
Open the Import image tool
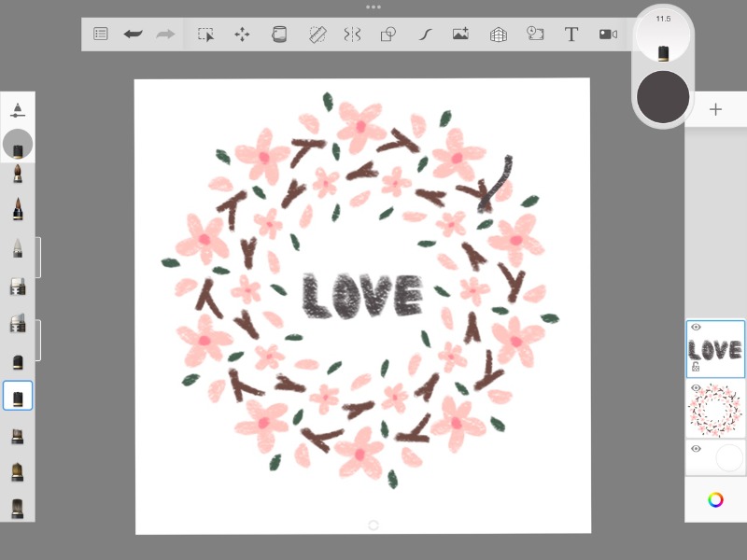point(460,34)
